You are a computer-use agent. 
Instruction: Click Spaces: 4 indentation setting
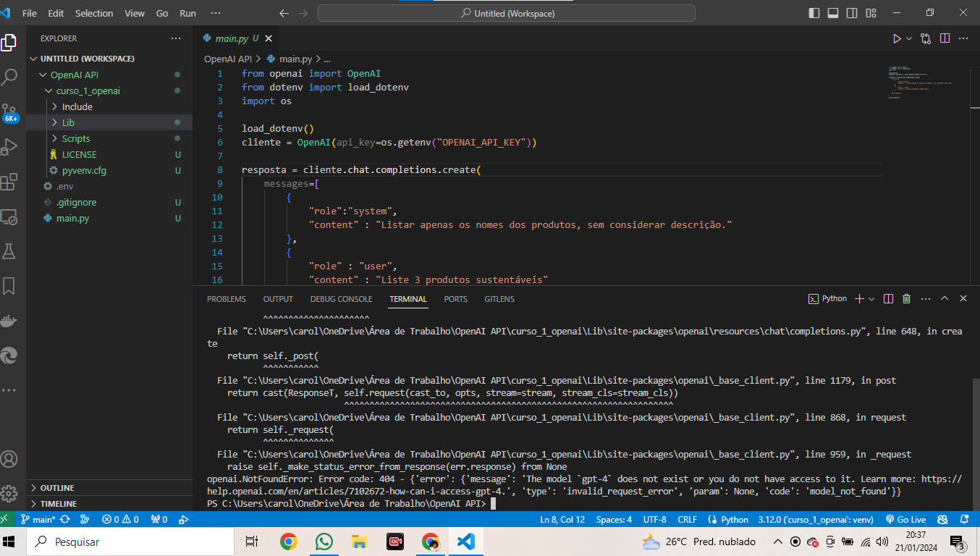pyautogui.click(x=614, y=519)
